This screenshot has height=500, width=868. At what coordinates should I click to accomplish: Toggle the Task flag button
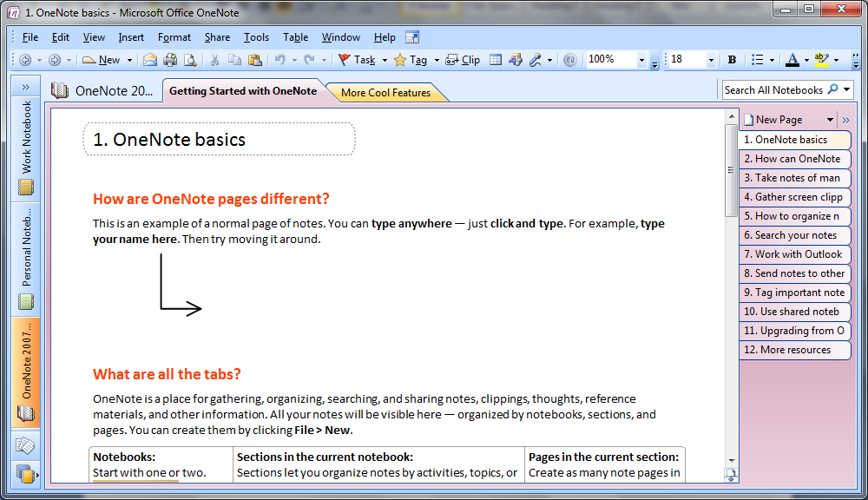[x=357, y=60]
